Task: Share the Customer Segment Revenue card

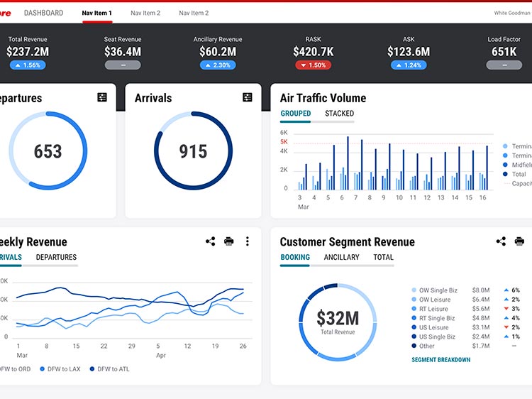Action: coord(501,241)
